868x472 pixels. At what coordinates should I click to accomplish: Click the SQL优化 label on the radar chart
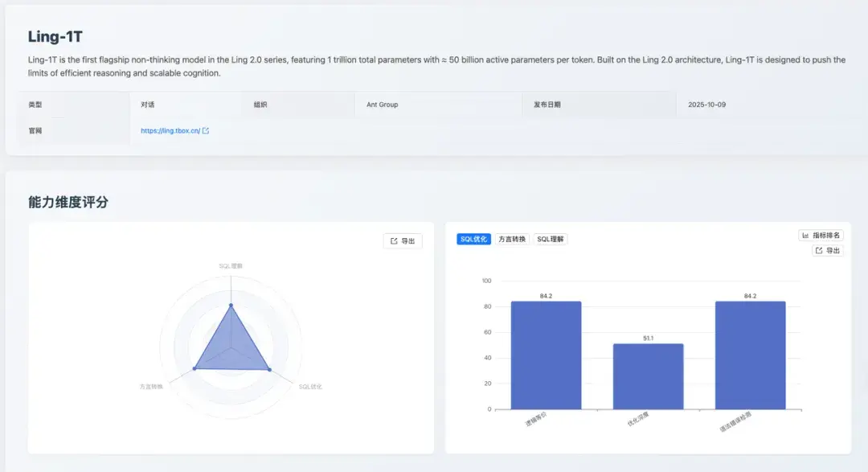tap(309, 385)
